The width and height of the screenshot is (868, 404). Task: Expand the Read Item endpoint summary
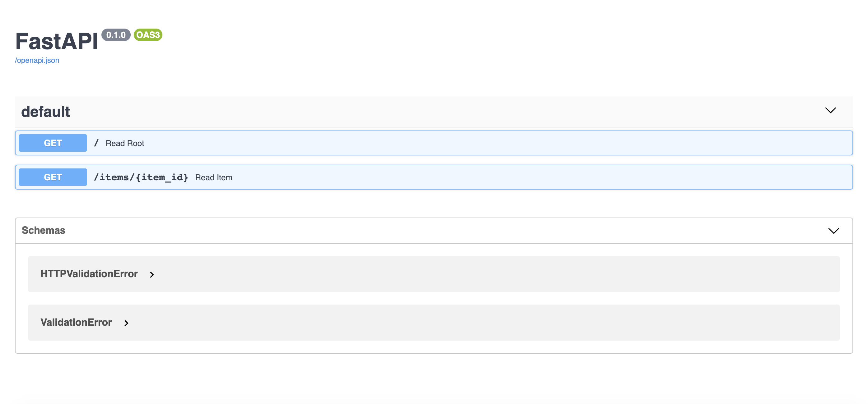coord(214,178)
